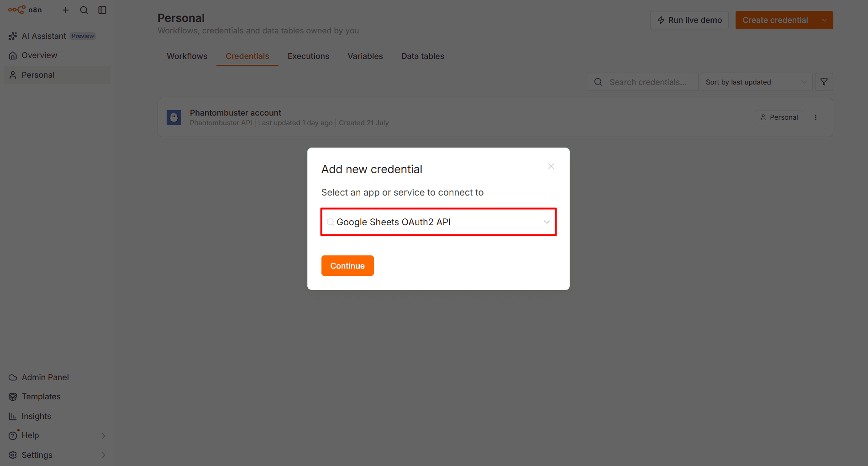Screen dimensions: 868x466
Task: Collapse sidebar with the panel toggle icon
Action: (102, 10)
